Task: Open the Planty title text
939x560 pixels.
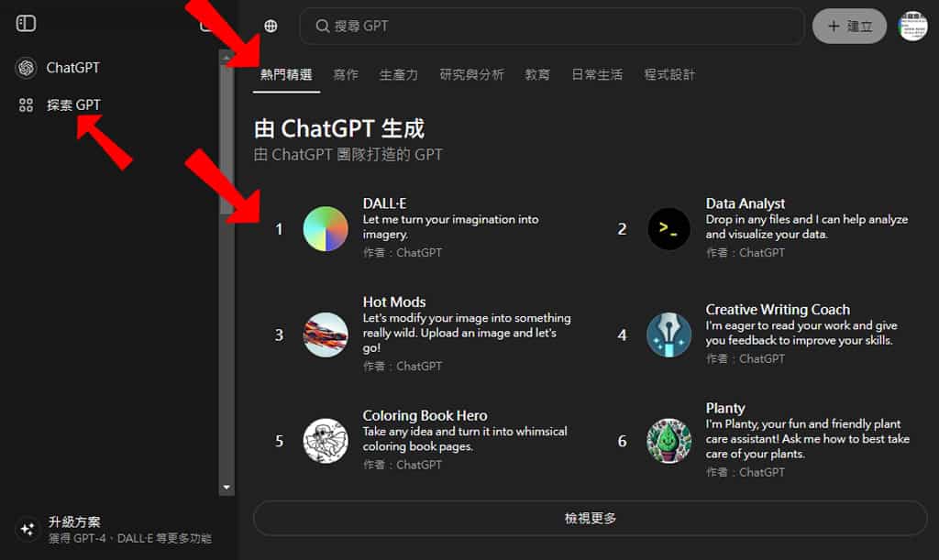Action: tap(725, 408)
